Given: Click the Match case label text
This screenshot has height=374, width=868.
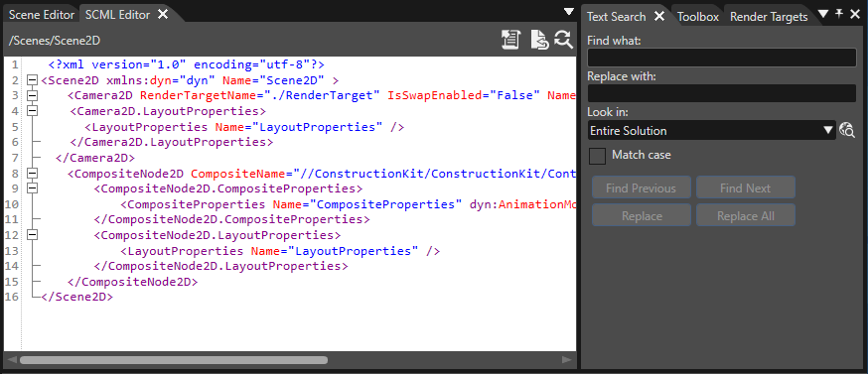Looking at the screenshot, I should point(641,155).
